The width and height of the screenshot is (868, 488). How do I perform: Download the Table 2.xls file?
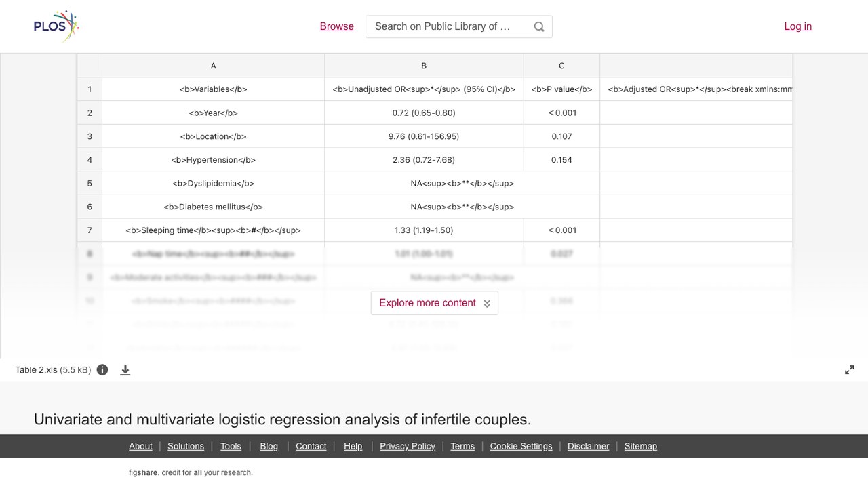point(125,370)
